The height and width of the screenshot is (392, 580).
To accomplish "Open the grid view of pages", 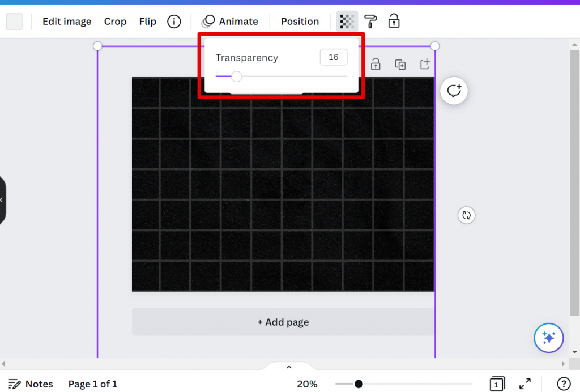I will click(x=497, y=384).
